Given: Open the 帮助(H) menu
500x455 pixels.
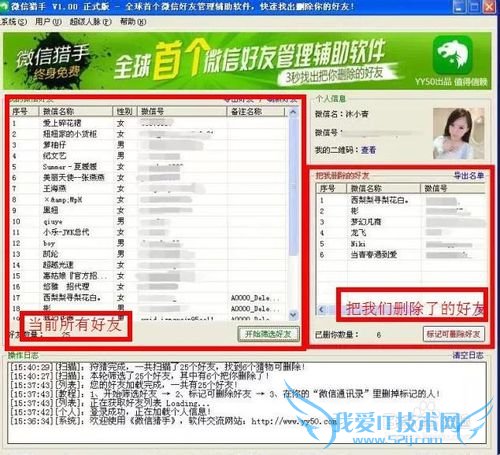Looking at the screenshot, I should click(133, 22).
